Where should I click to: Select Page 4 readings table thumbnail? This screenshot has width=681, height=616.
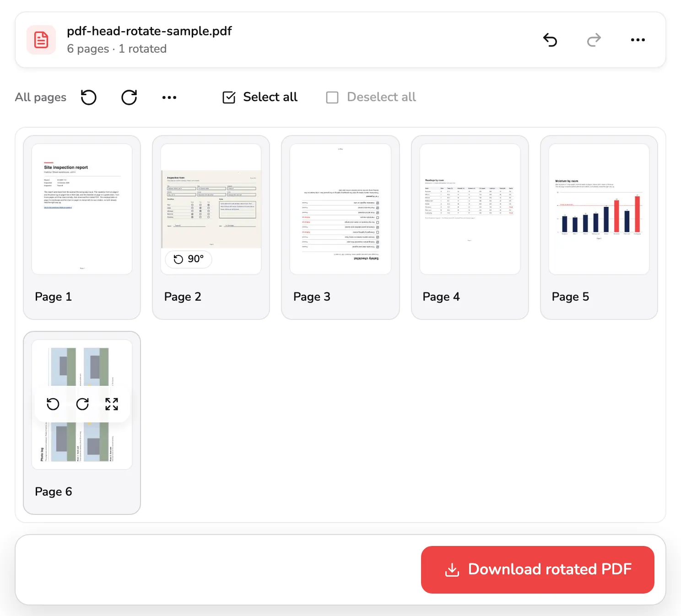click(470, 209)
